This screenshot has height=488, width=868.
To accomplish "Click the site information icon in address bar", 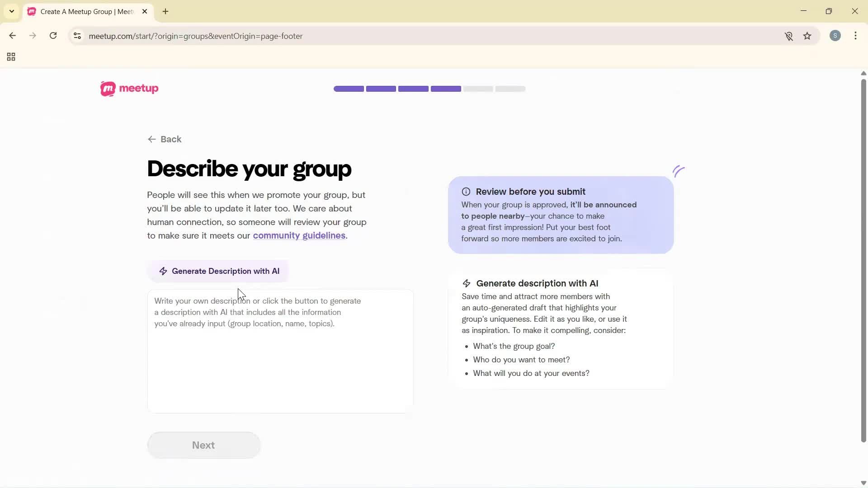I will [77, 36].
